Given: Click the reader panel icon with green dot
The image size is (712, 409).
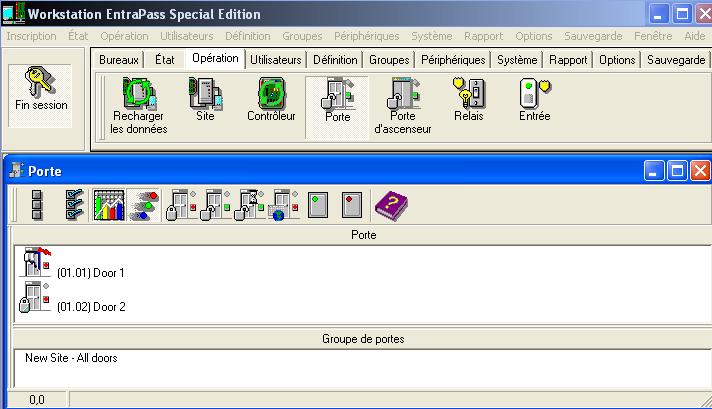Looking at the screenshot, I should 318,205.
